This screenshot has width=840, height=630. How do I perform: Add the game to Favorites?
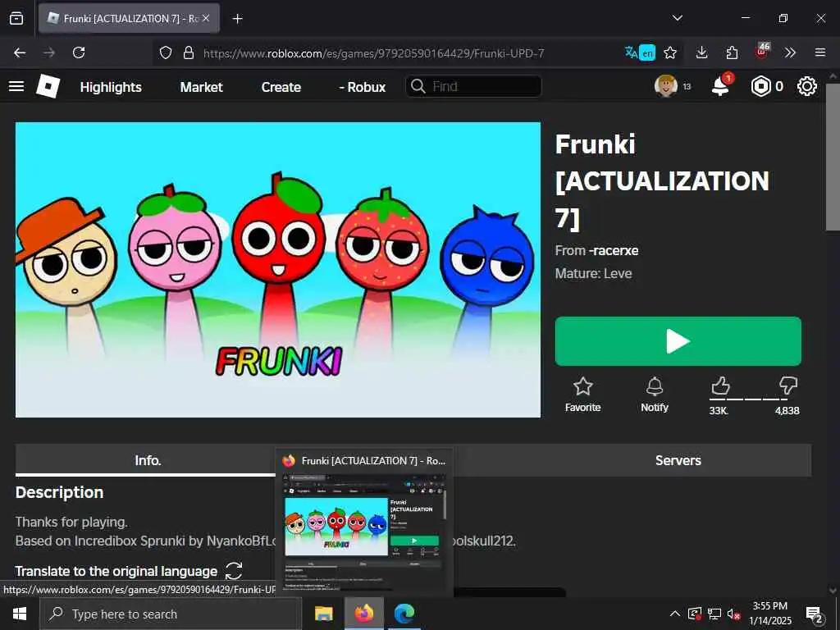[x=583, y=395]
